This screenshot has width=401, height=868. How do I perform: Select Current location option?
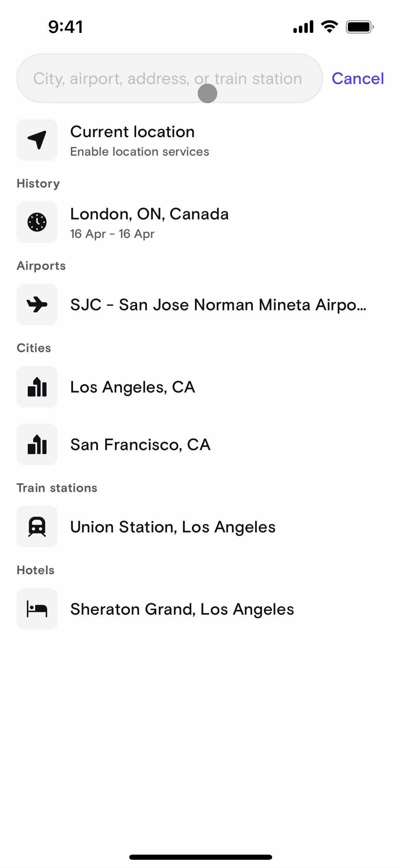coord(132,132)
